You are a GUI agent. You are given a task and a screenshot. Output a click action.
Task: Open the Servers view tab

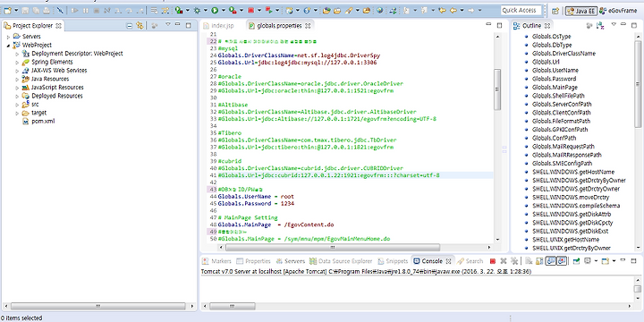291,261
